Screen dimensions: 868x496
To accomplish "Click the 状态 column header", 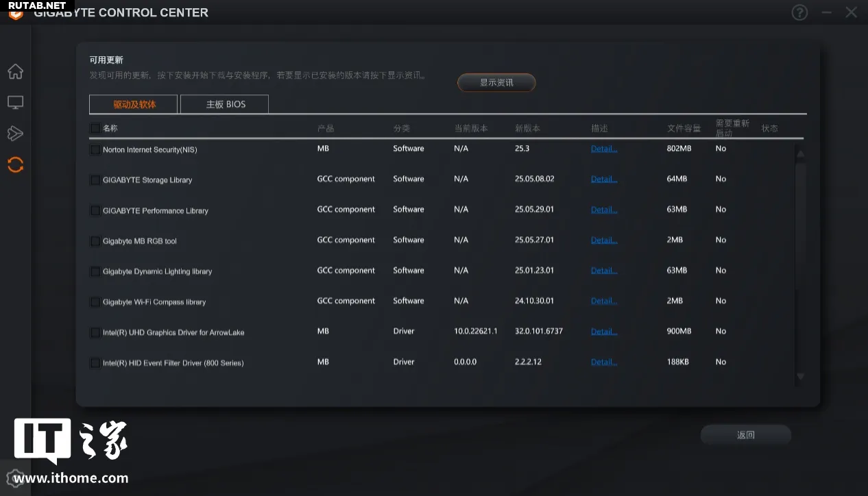I will pos(769,128).
